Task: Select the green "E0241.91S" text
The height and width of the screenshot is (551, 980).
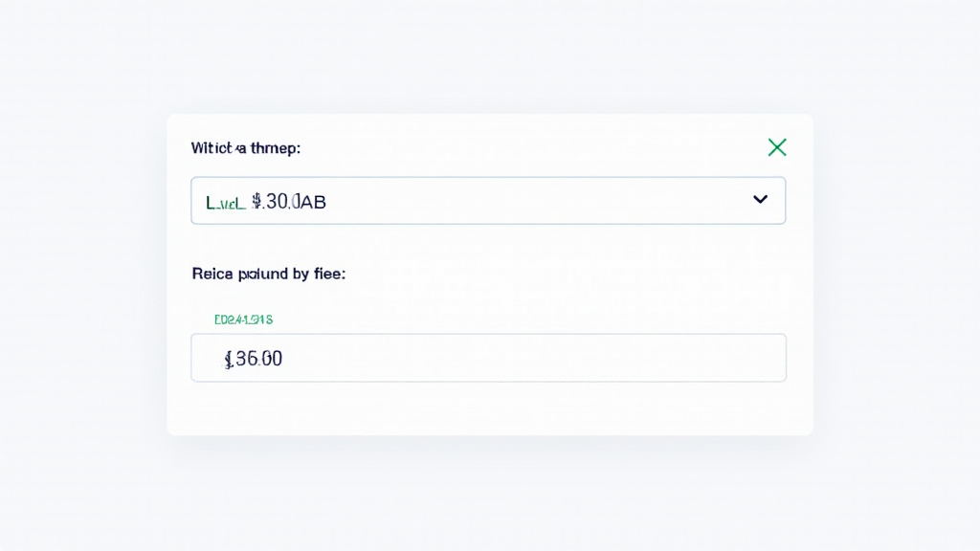Action: [244, 320]
